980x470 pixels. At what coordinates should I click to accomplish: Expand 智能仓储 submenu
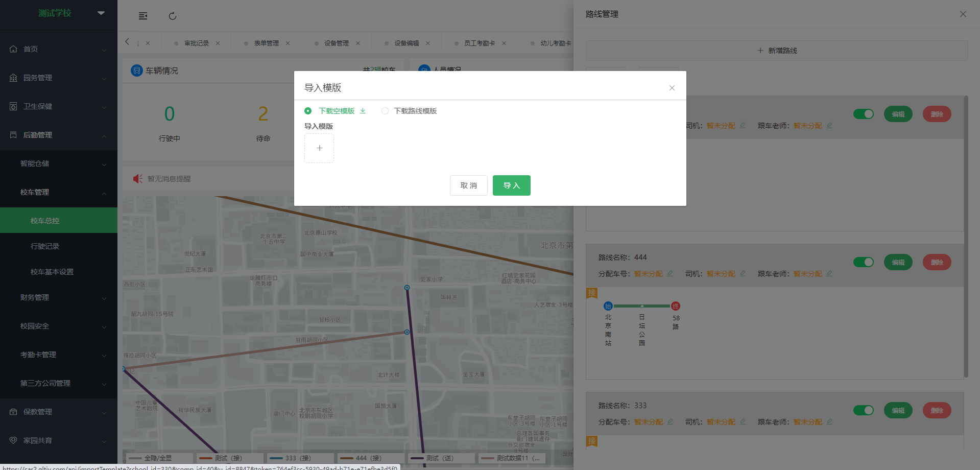coord(59,163)
